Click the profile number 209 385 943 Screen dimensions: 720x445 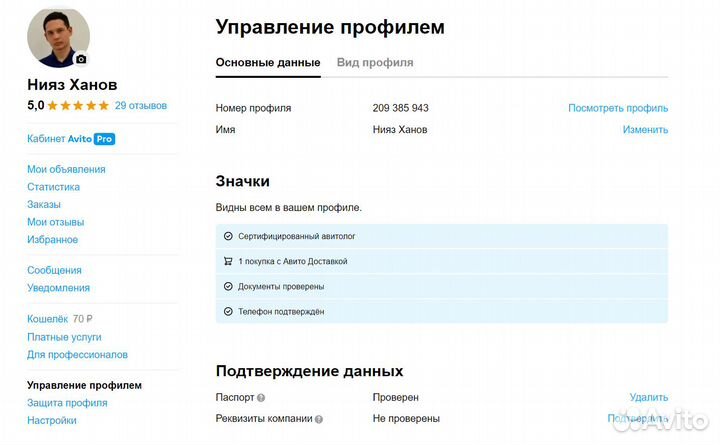coord(400,108)
